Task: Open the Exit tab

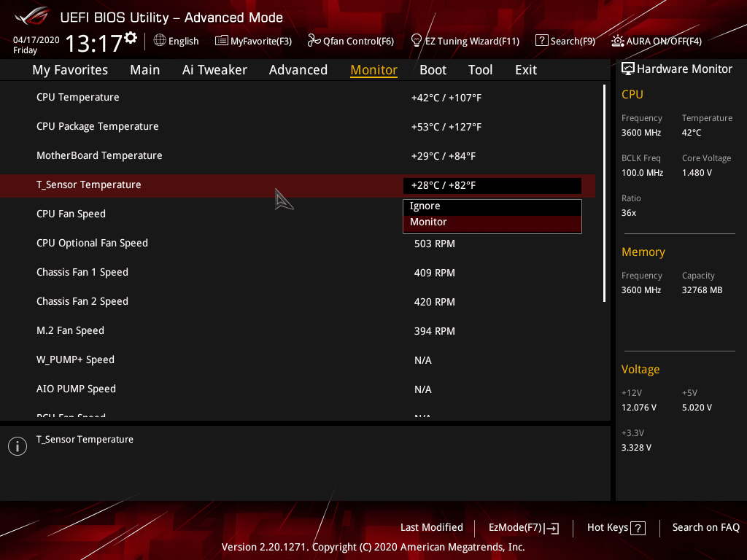Action: pos(526,70)
